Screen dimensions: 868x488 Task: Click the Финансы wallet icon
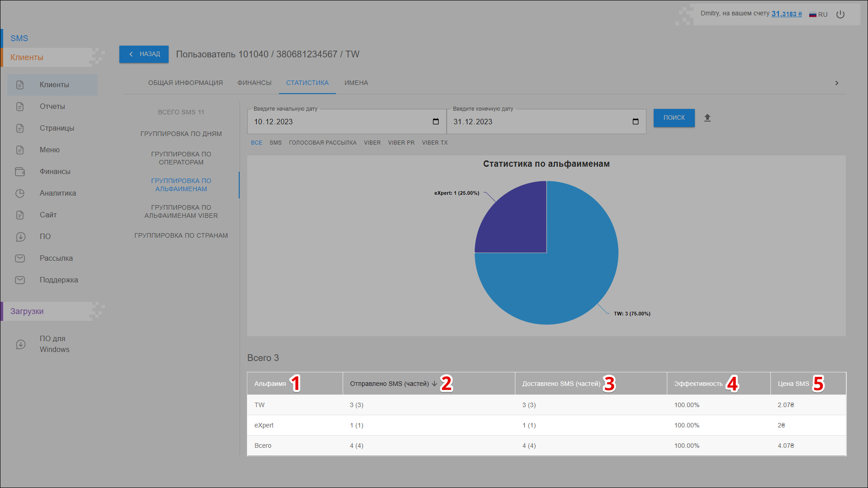tap(20, 172)
